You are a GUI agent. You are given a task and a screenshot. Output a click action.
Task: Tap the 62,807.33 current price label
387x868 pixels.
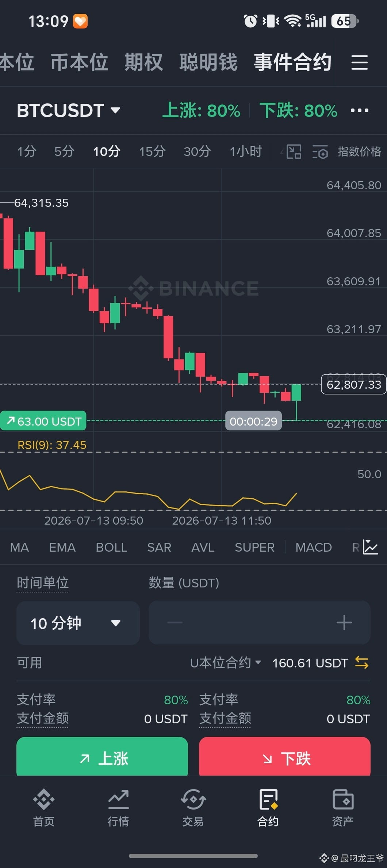[353, 384]
